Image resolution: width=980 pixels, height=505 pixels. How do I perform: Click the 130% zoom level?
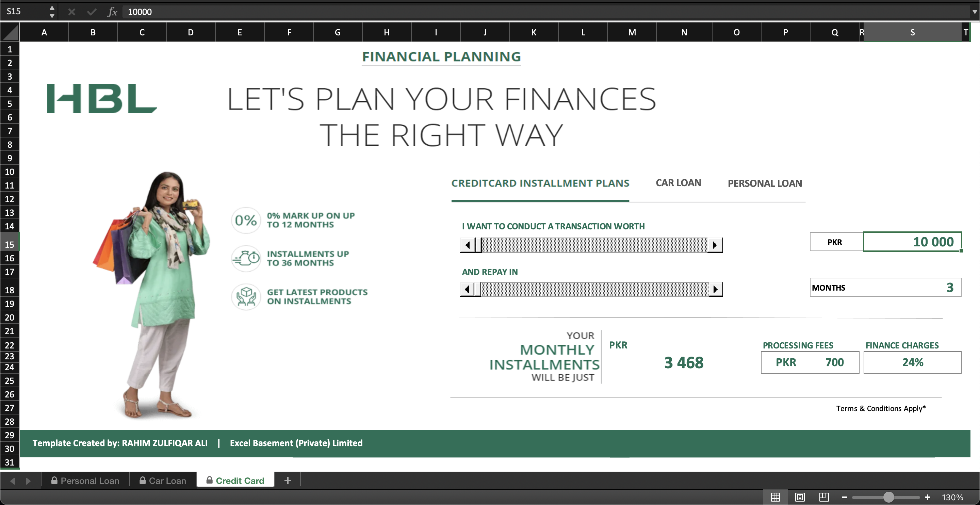pyautogui.click(x=952, y=498)
